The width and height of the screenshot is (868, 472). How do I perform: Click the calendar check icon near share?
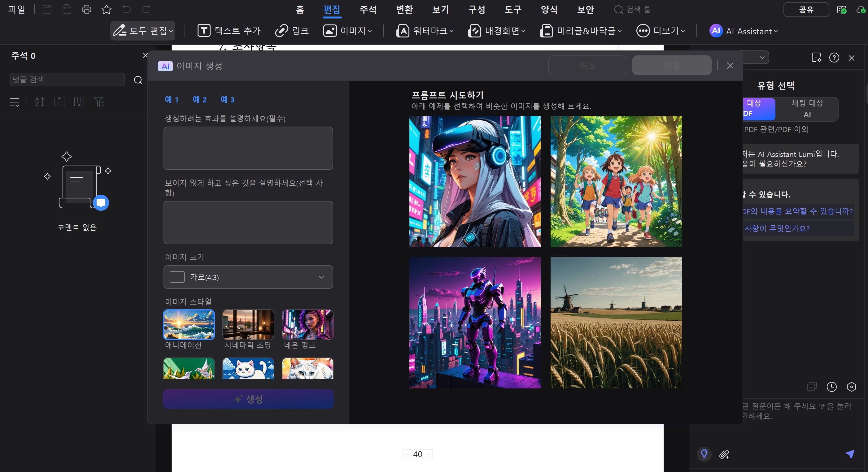click(841, 9)
